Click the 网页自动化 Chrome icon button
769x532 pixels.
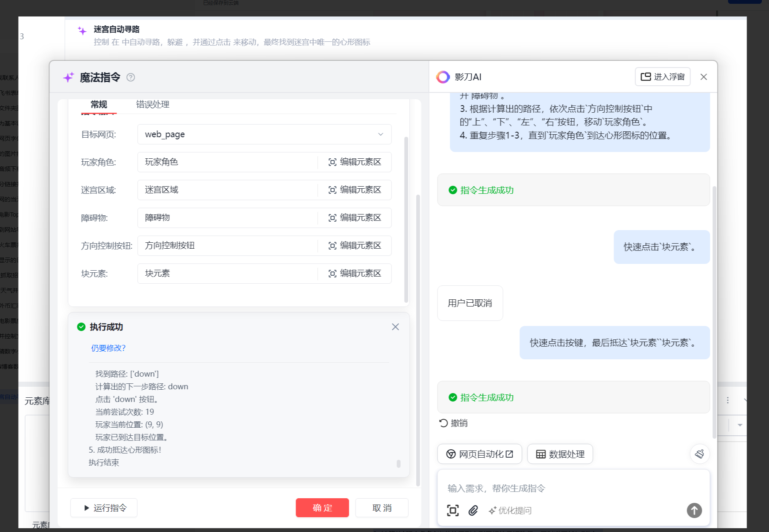coord(479,454)
